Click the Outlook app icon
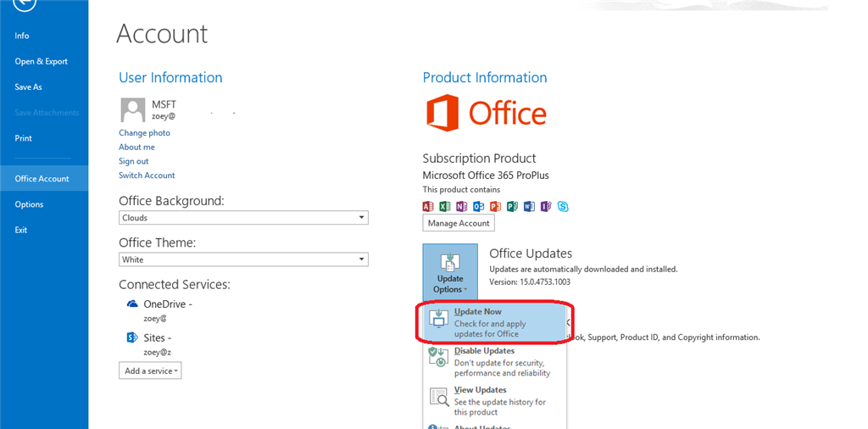Image resolution: width=868 pixels, height=429 pixels. click(479, 207)
